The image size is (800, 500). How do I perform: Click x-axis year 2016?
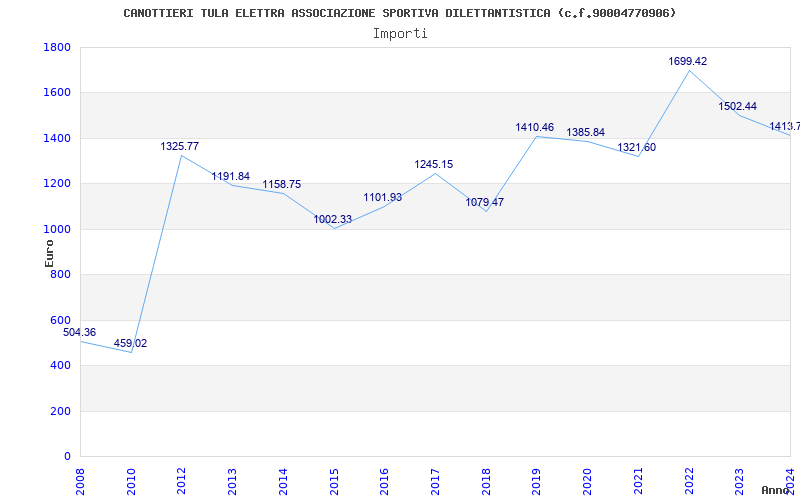click(385, 481)
